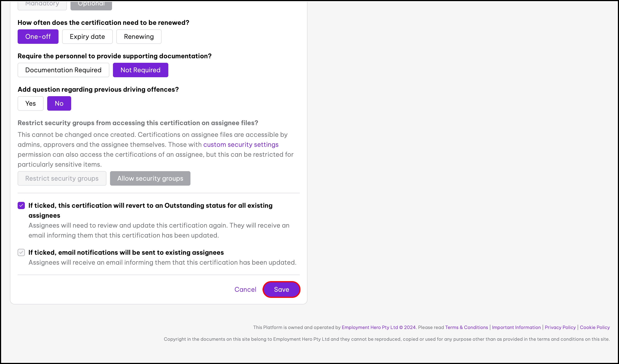Select the Optional requirement button
619x364 pixels.
coord(91,5)
